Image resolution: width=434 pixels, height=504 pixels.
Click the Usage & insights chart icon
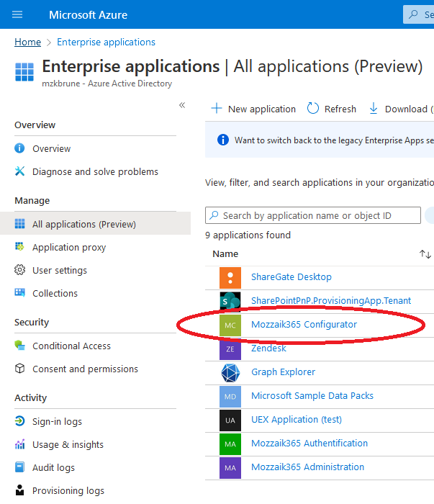(x=19, y=444)
